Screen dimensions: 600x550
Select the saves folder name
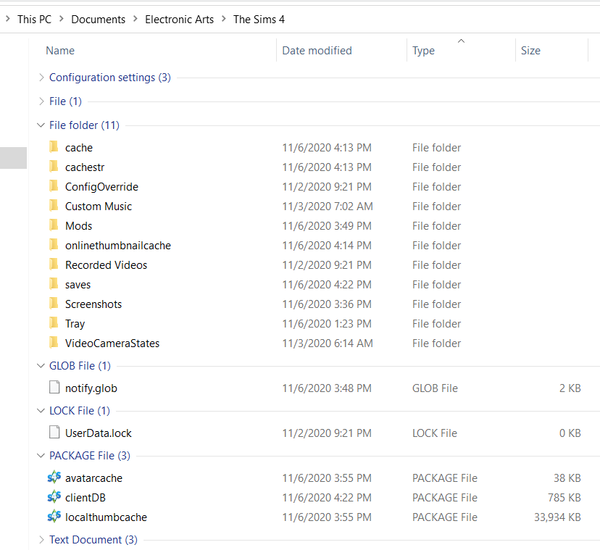pos(78,284)
